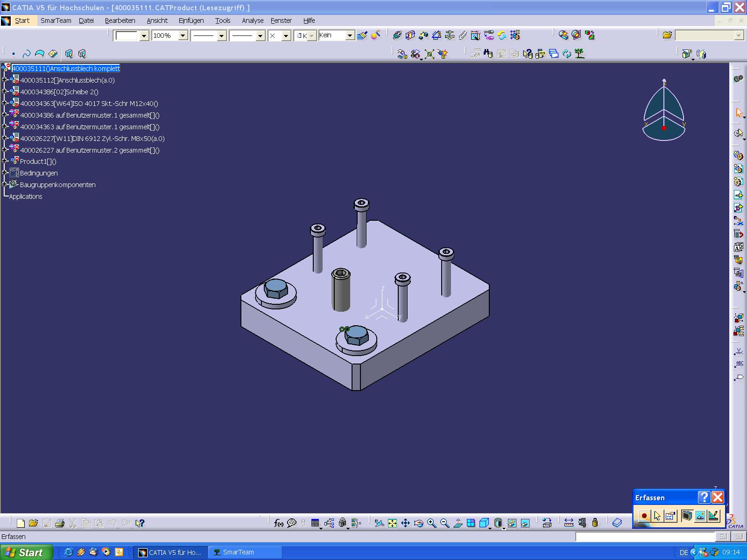
Task: Click the compass in the 3D view
Action: [x=663, y=111]
